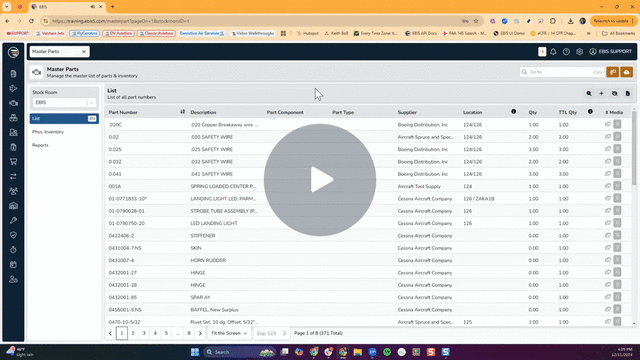Open the shopping cart sidebar icon
Image resolution: width=640 pixels, height=360 pixels.
tap(13, 162)
